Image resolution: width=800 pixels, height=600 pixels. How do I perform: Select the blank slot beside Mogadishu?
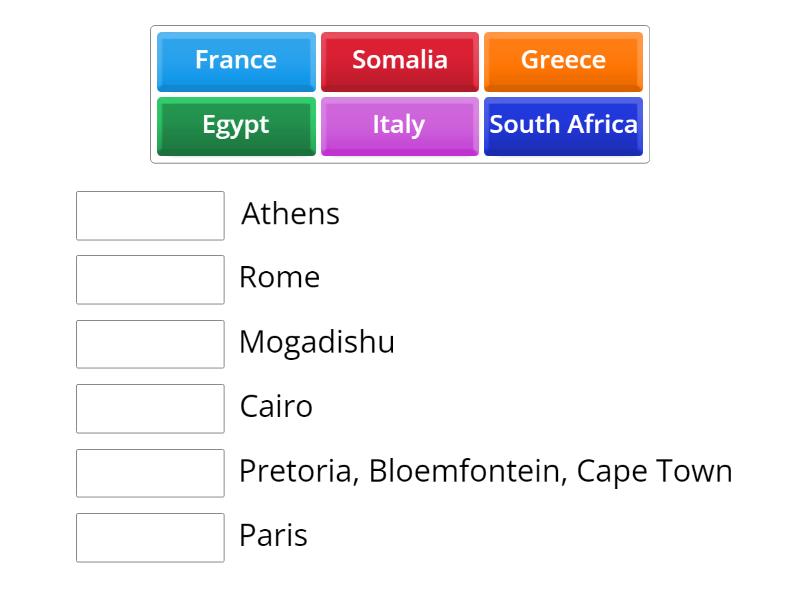pyautogui.click(x=150, y=344)
